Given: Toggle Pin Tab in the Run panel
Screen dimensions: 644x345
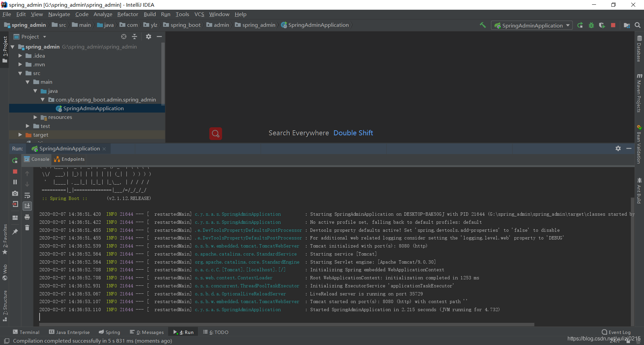Looking at the screenshot, I should (15, 231).
